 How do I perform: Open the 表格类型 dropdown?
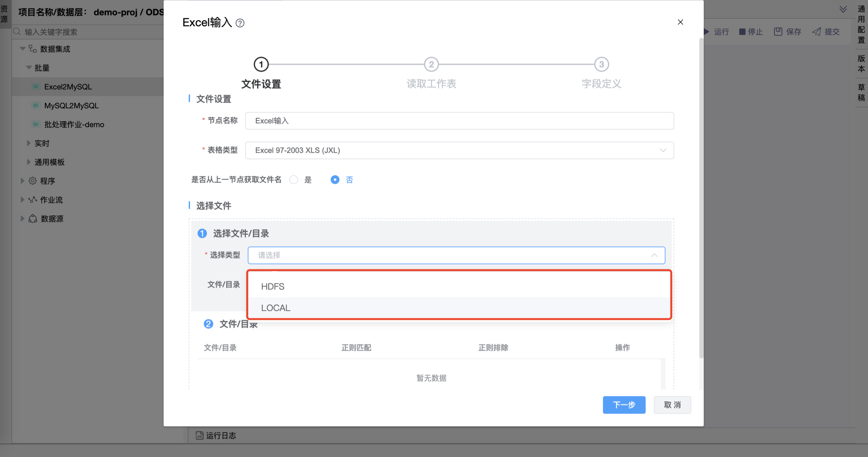coord(460,150)
